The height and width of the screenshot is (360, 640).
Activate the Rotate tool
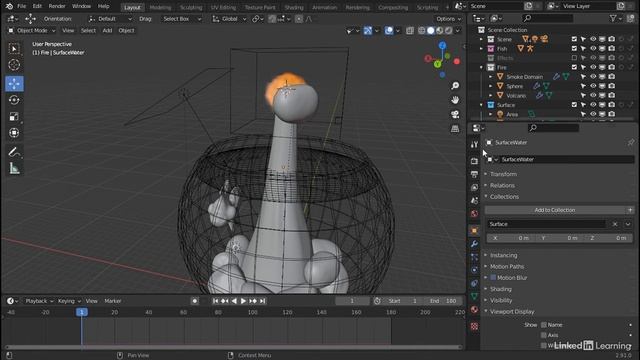click(14, 100)
